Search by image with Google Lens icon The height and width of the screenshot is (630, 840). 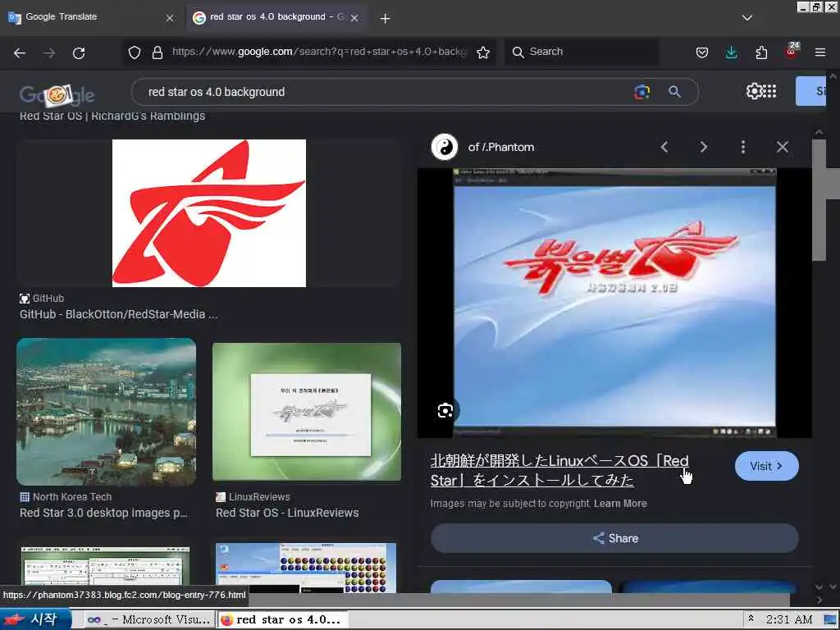click(x=641, y=92)
